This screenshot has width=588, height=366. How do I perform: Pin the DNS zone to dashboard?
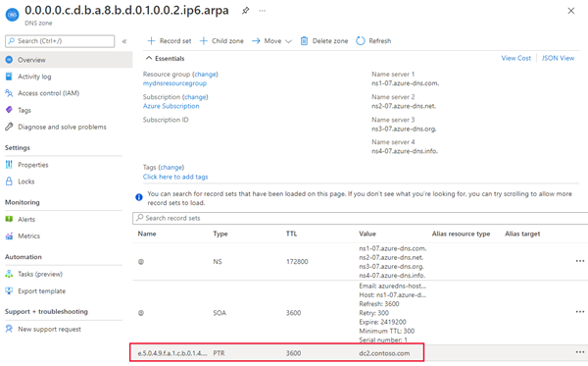245,11
